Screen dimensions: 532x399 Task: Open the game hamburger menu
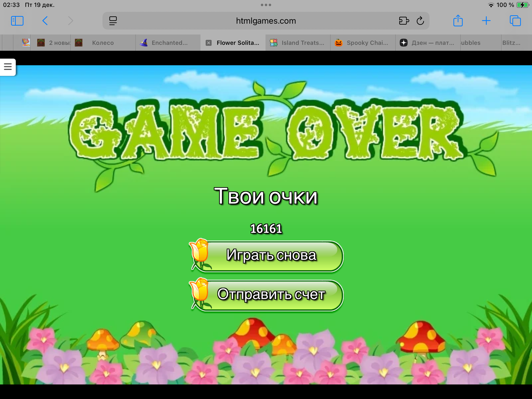[8, 67]
